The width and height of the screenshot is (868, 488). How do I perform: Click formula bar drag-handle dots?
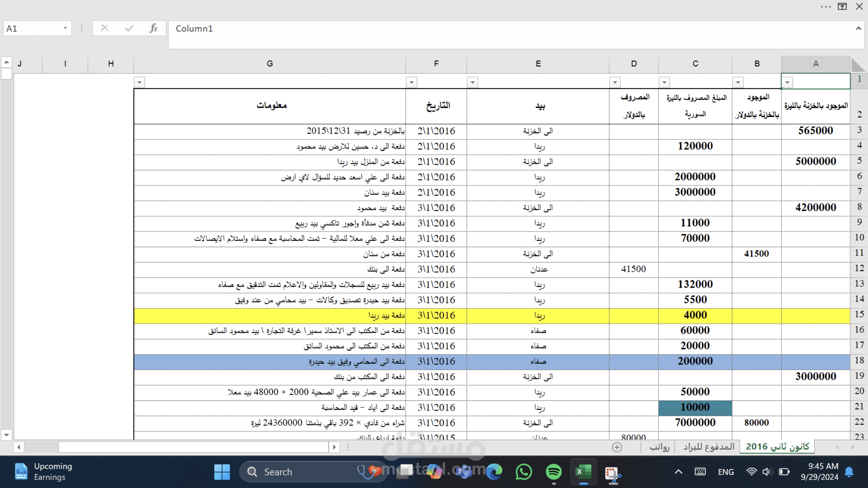pos(81,28)
